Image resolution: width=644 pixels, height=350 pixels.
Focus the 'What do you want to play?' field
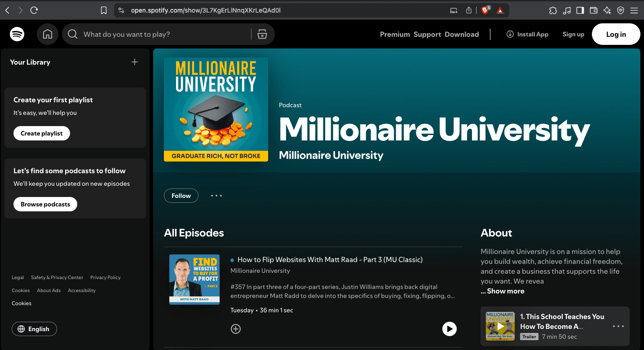(164, 35)
